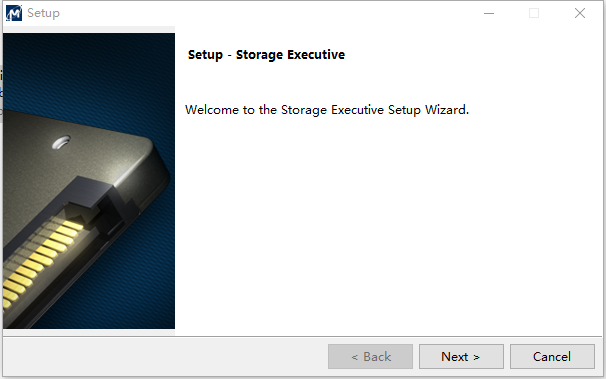606x379 pixels.
Task: Click grey footer area left of Back
Action: (x=164, y=356)
